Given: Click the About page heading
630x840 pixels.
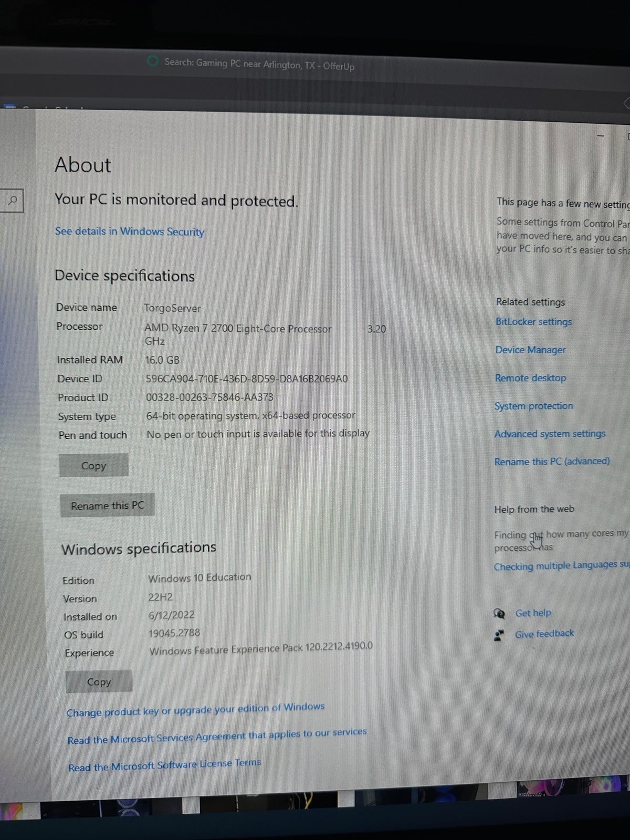Looking at the screenshot, I should (83, 165).
